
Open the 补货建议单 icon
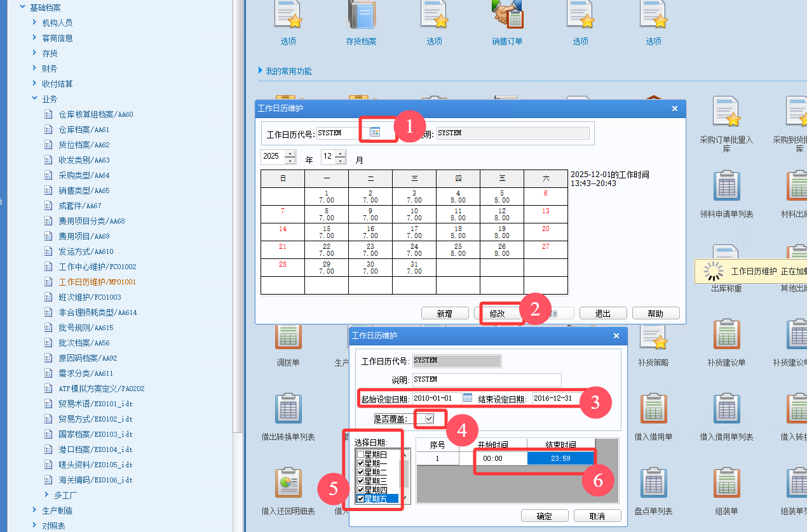726,335
